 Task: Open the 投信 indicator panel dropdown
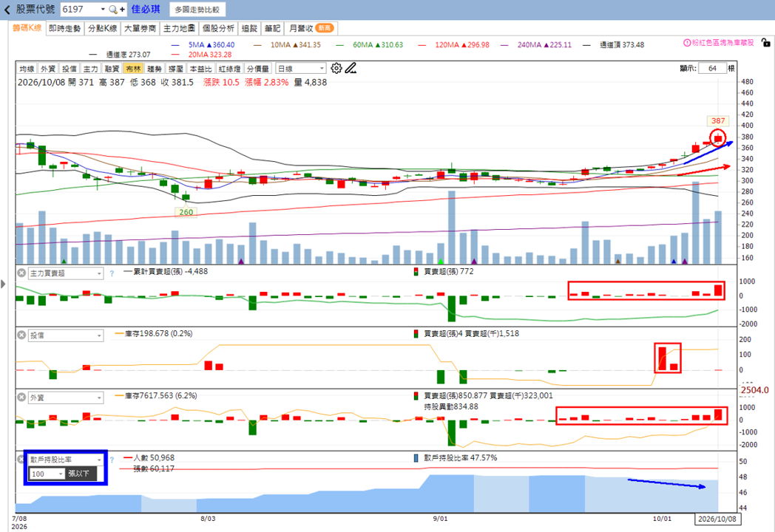coord(65,335)
